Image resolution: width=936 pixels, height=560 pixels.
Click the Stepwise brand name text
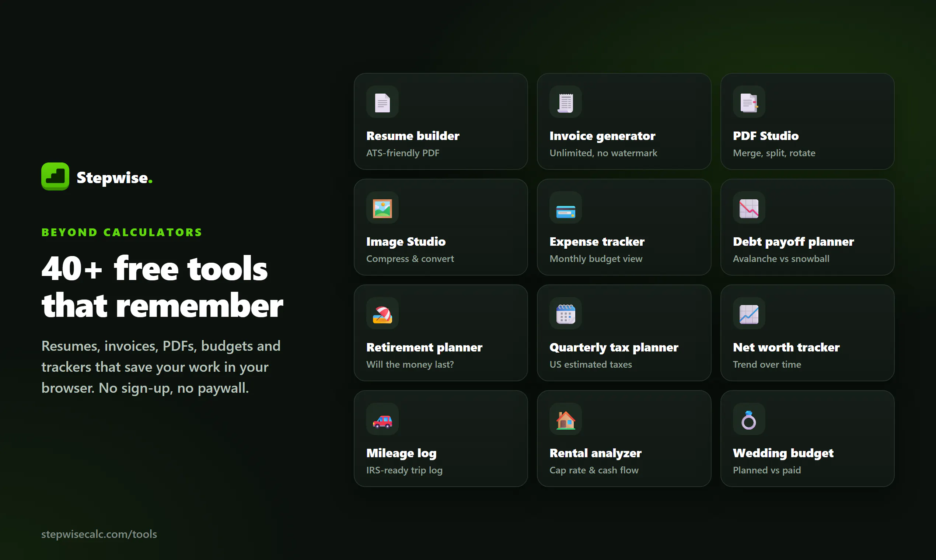click(x=114, y=177)
